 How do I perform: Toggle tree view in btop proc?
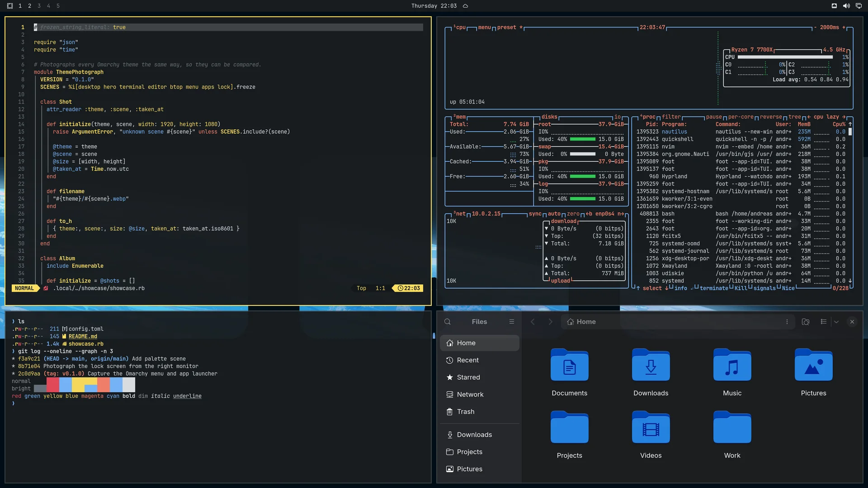(x=795, y=117)
